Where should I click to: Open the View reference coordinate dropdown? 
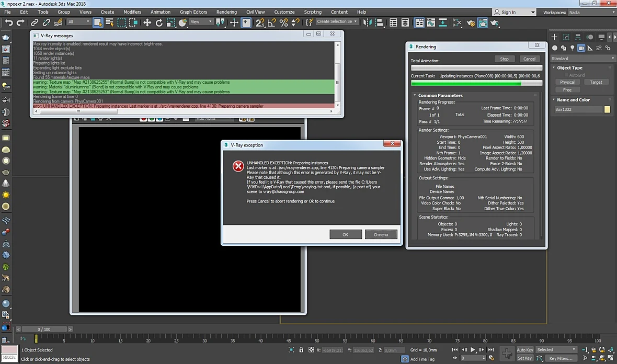click(201, 21)
